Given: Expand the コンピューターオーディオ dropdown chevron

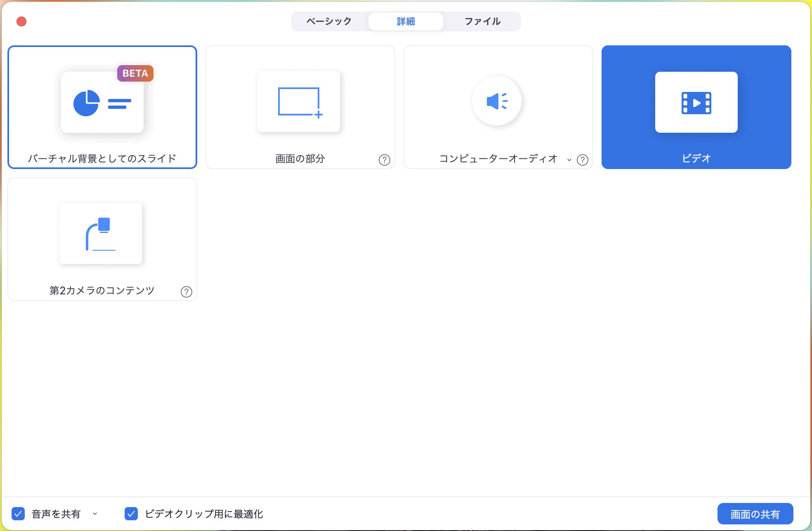Looking at the screenshot, I should click(x=569, y=160).
